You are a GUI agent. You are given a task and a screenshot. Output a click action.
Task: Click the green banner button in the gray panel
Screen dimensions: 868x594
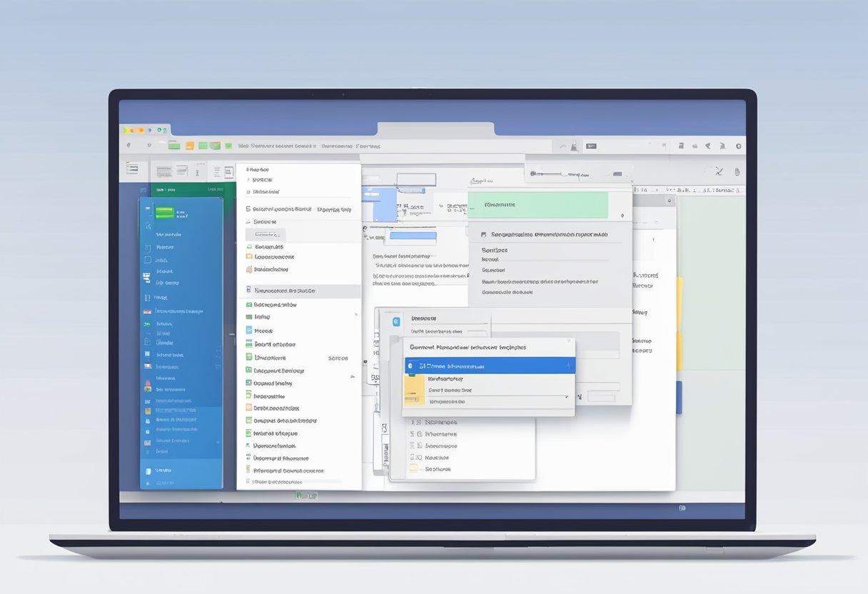pos(537,205)
